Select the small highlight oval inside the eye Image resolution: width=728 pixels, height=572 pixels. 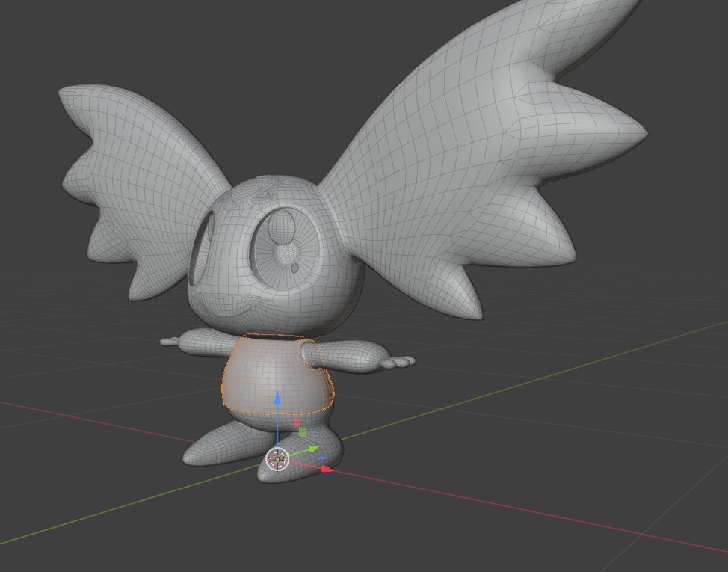(x=294, y=268)
